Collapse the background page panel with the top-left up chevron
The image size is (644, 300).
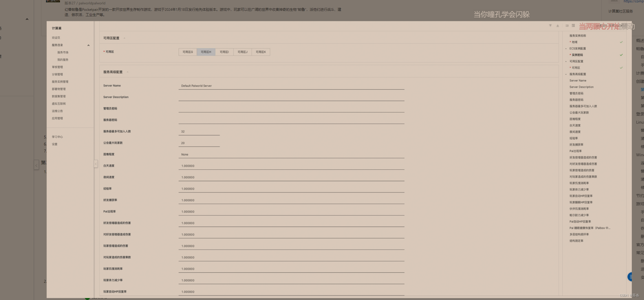pyautogui.click(x=27, y=19)
